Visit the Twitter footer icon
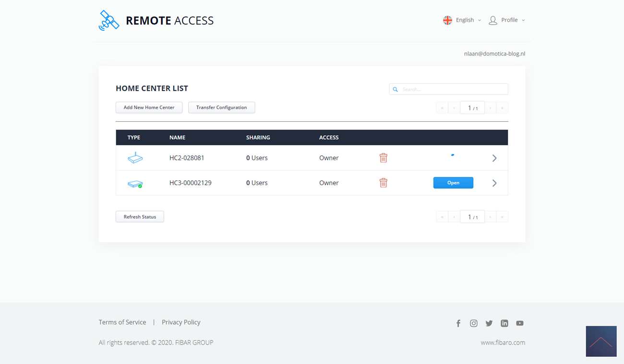 tap(489, 323)
